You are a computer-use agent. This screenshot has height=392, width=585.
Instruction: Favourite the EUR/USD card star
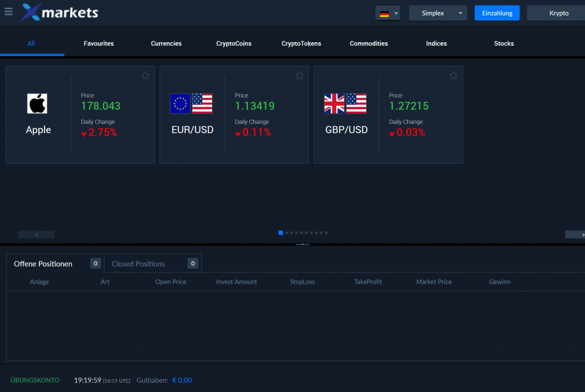[299, 76]
